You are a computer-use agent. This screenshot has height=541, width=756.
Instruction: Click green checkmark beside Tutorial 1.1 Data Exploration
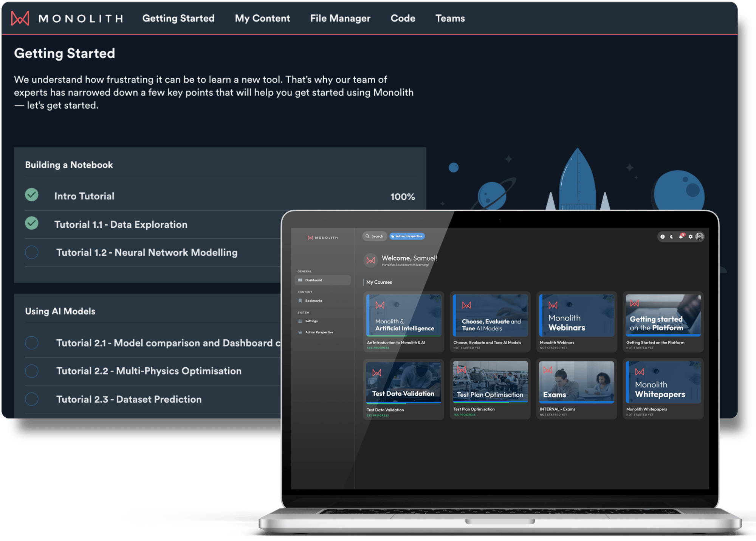32,223
